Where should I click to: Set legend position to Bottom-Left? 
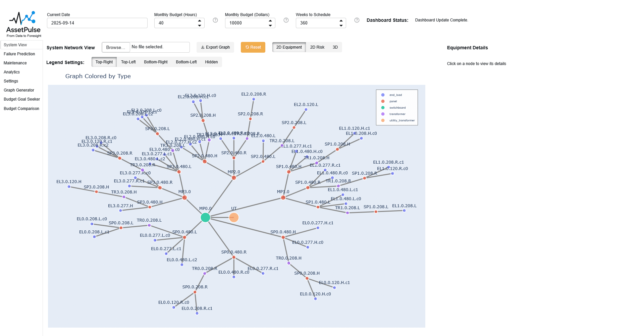(186, 62)
